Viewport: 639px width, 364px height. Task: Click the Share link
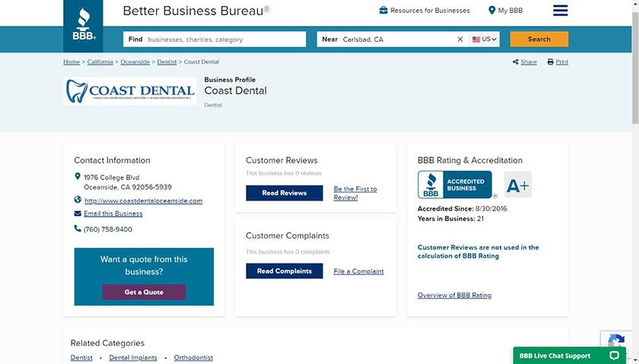pyautogui.click(x=529, y=62)
